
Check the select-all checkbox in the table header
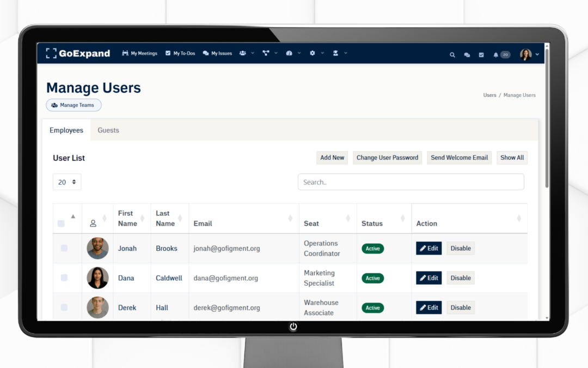[x=62, y=218]
